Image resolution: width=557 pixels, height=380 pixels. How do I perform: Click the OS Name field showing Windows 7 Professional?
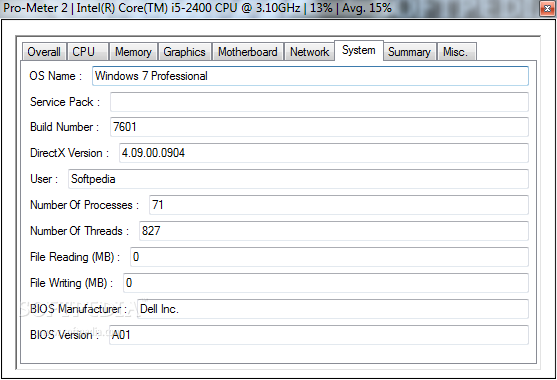[310, 76]
